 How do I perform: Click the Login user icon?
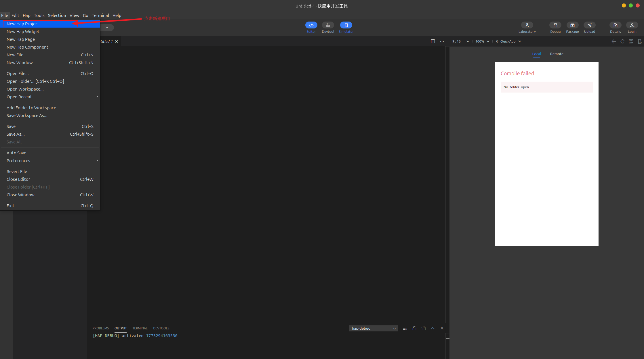(x=632, y=25)
